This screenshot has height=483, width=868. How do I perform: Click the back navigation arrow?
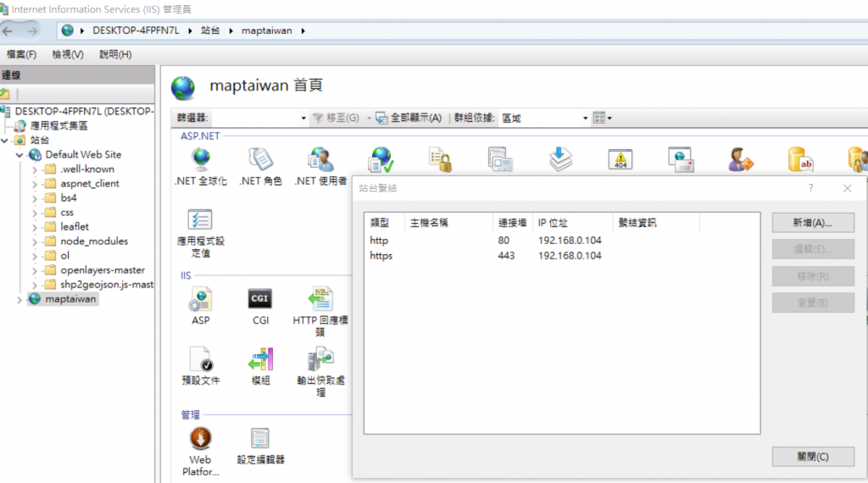(8, 31)
